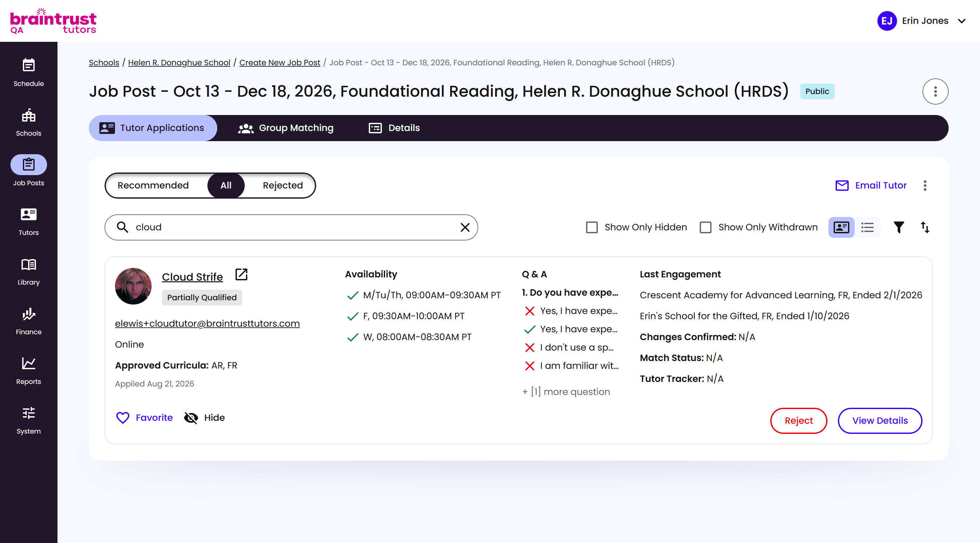Image resolution: width=980 pixels, height=543 pixels.
Task: Click the heart Favorite icon
Action: click(122, 418)
